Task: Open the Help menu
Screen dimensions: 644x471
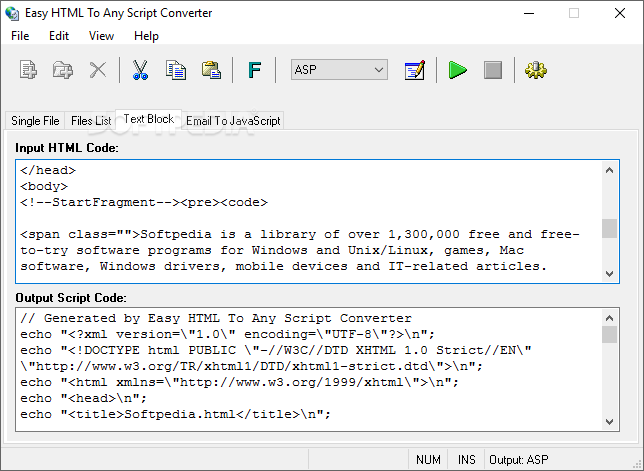Action: click(146, 36)
